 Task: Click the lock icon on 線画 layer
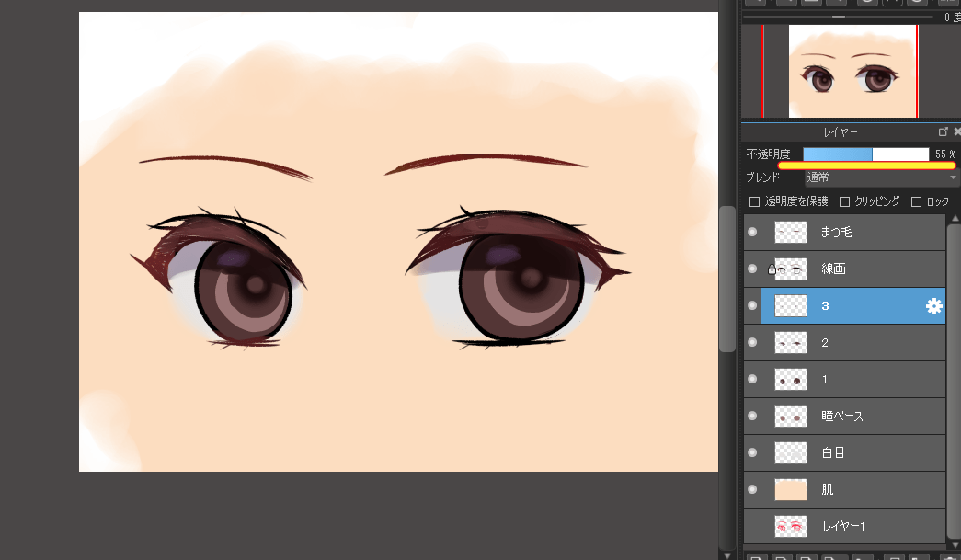click(x=772, y=269)
